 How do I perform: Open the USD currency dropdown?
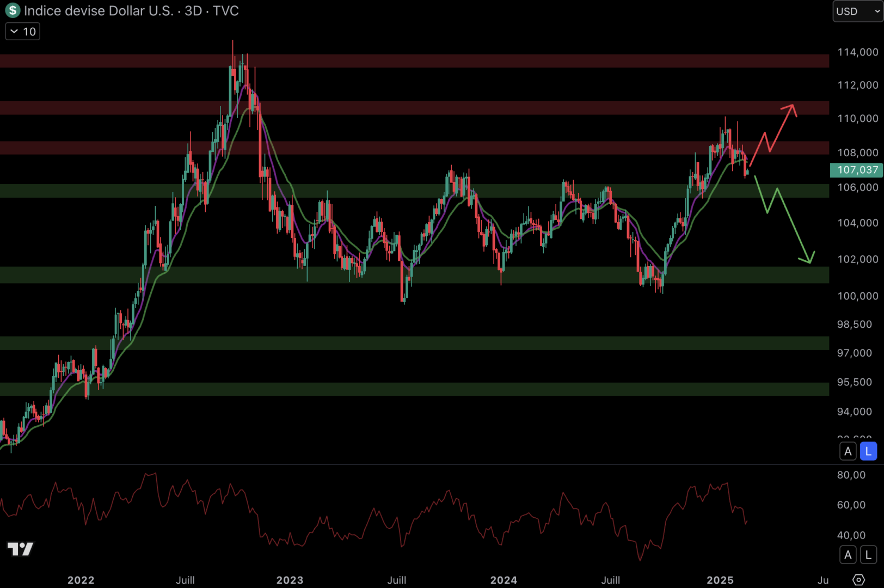(858, 11)
